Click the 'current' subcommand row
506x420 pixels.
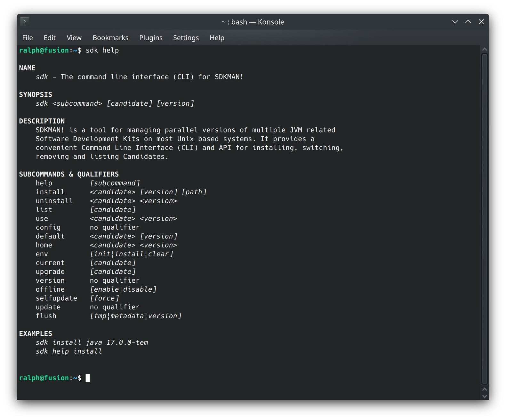coord(85,263)
